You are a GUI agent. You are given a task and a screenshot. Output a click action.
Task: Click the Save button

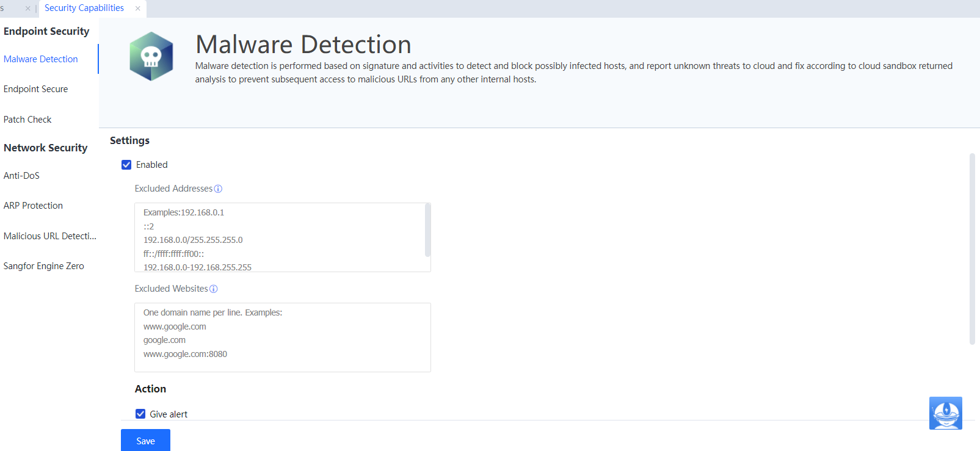(145, 441)
